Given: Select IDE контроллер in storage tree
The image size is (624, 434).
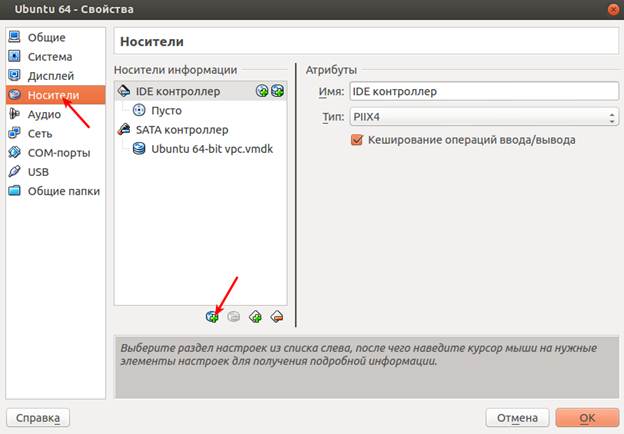Looking at the screenshot, I should (x=201, y=91).
